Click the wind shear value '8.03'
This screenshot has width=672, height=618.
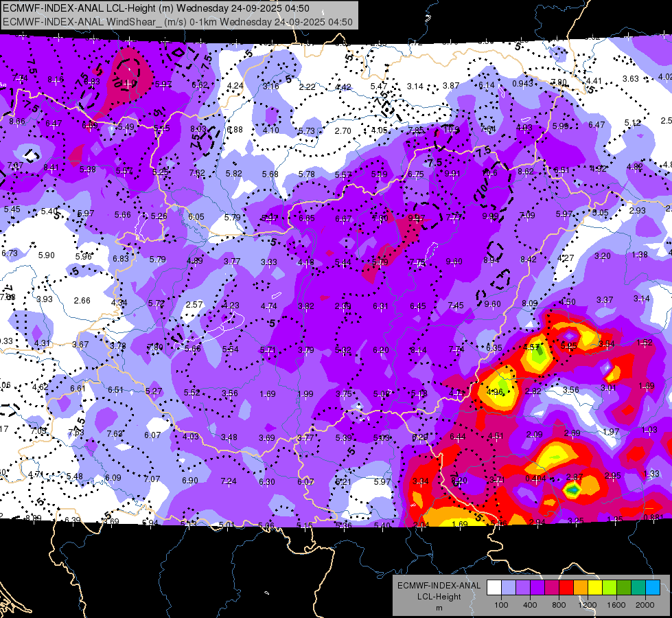(198, 128)
